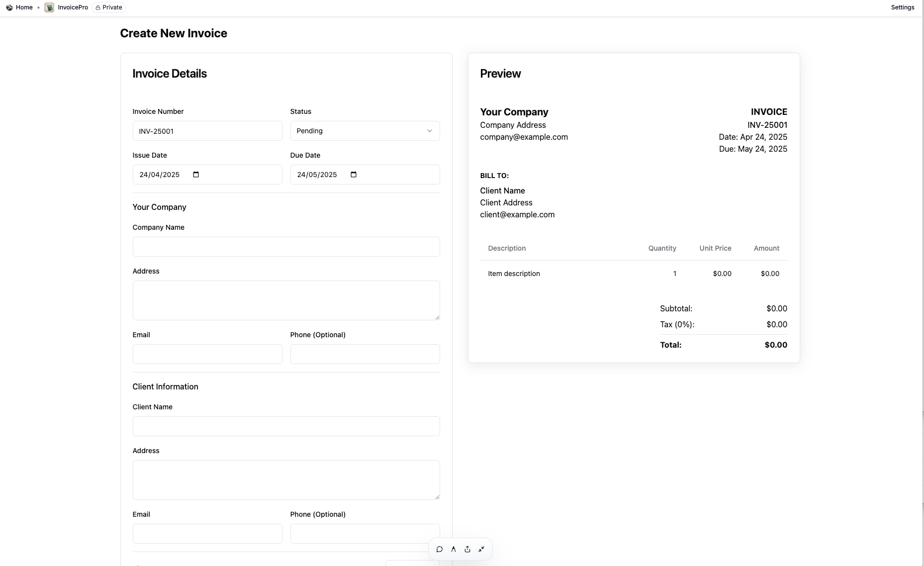Click the share icon in the floating toolbar
924x566 pixels.
(x=467, y=549)
